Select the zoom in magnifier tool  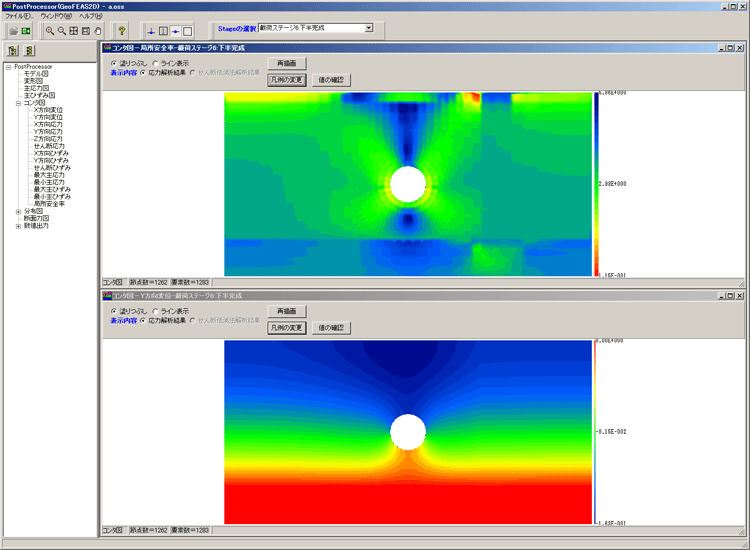point(50,31)
